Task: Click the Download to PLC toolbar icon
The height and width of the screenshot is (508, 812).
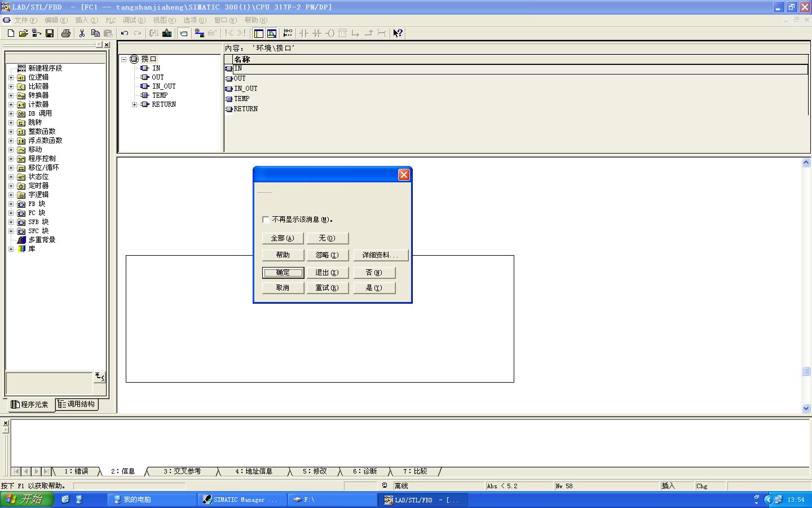Action: pos(167,33)
